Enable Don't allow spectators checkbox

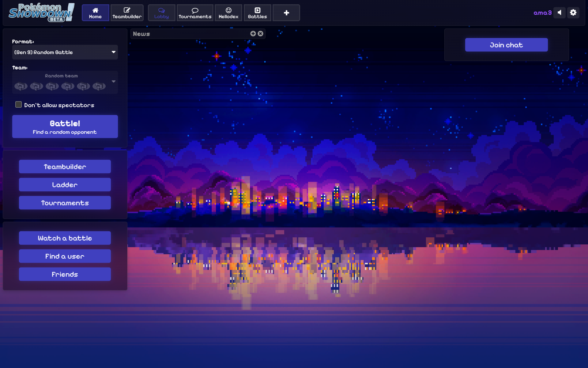[x=18, y=105]
